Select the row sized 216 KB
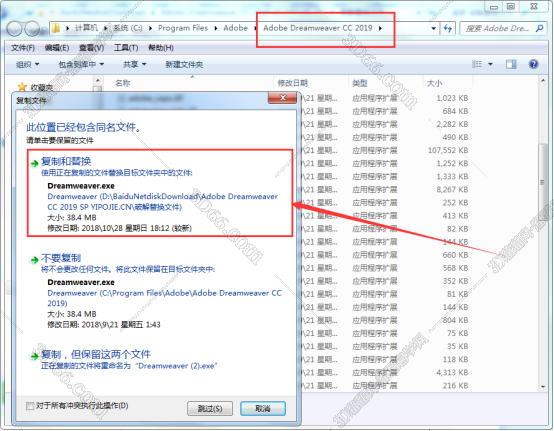Viewport: 554px width, 431px height. tap(385, 386)
